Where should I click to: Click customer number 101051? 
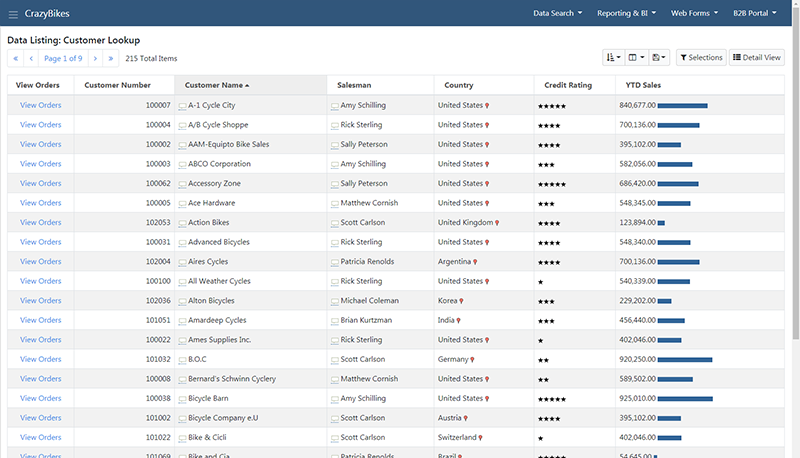158,320
